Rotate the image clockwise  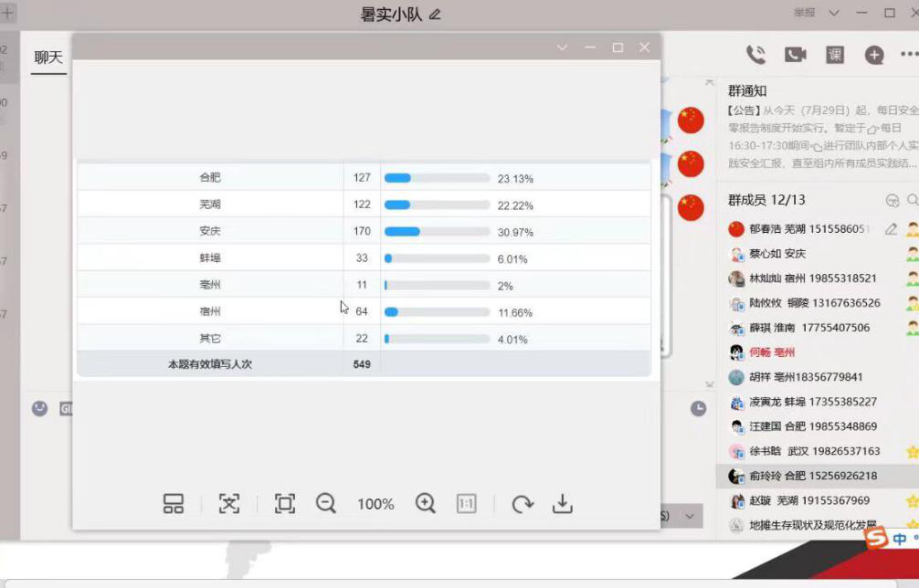523,503
